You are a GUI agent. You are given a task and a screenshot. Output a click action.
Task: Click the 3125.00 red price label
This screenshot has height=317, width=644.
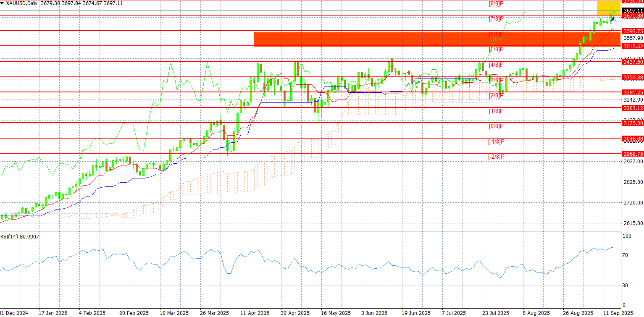click(633, 123)
